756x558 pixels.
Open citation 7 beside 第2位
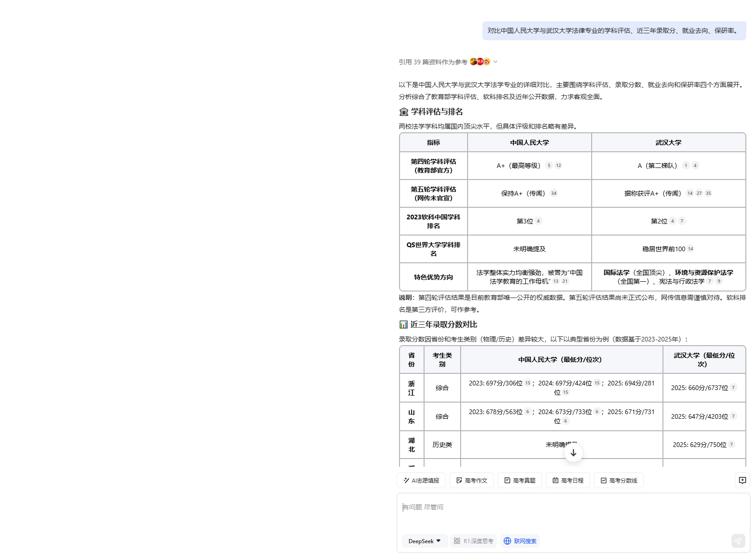(x=682, y=221)
